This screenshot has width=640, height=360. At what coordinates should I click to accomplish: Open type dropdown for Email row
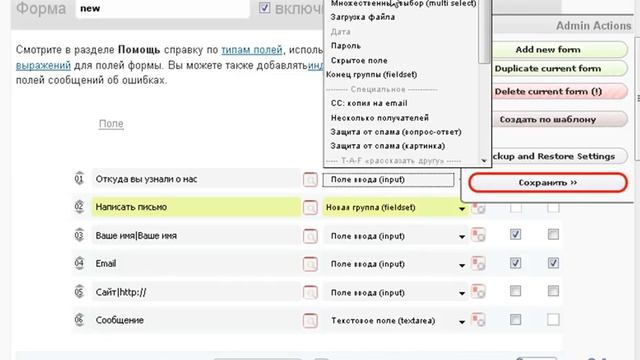click(395, 264)
